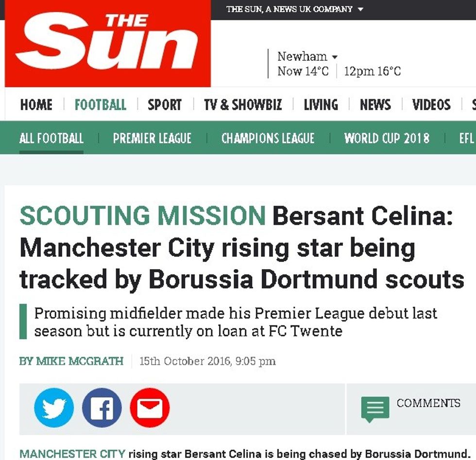
Task: Share the article on Facebook
Action: coord(102,408)
